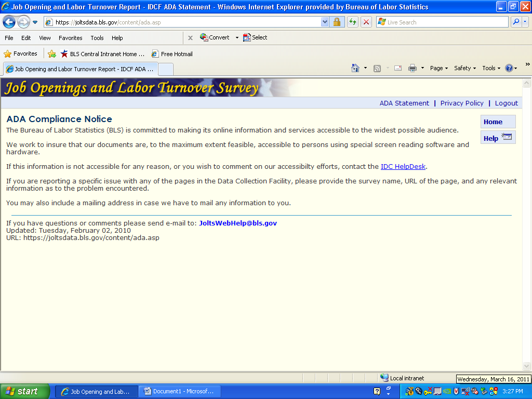The height and width of the screenshot is (399, 532).
Task: Click the RSS feeds icon
Action: (377, 69)
